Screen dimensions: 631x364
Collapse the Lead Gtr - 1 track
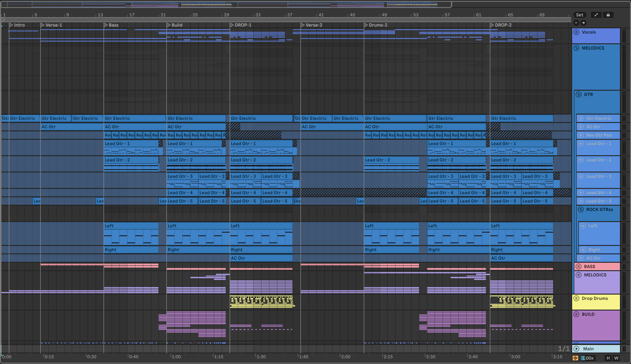point(581,144)
